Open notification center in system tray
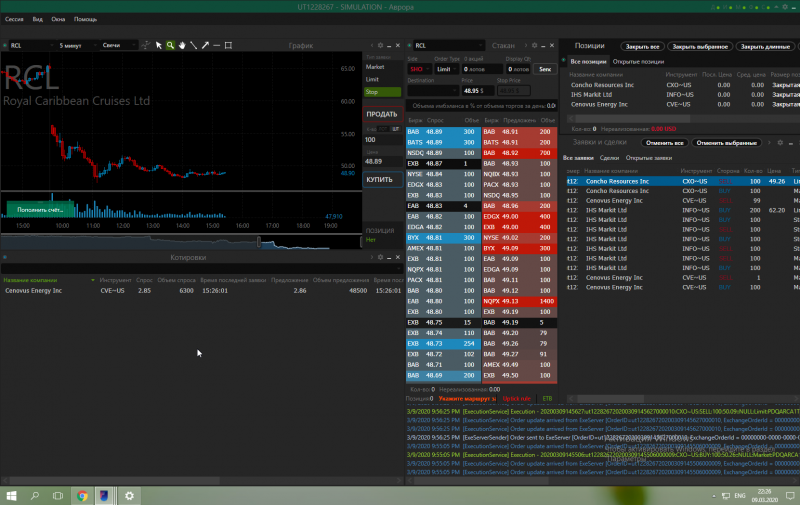Screen dimensions: 800x505 (789, 495)
